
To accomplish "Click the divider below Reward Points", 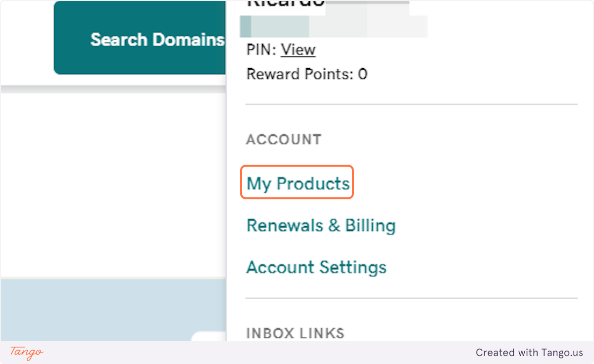I will pos(411,104).
